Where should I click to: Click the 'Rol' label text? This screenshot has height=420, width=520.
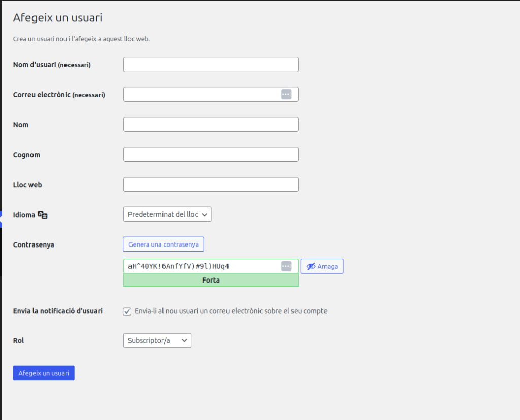(x=19, y=341)
